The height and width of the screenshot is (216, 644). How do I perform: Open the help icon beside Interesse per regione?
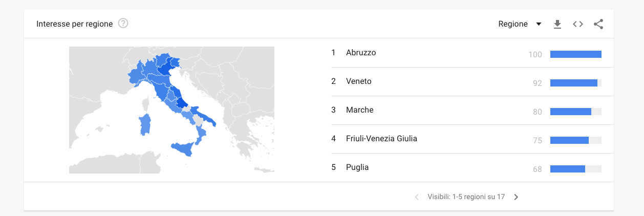[x=123, y=24]
